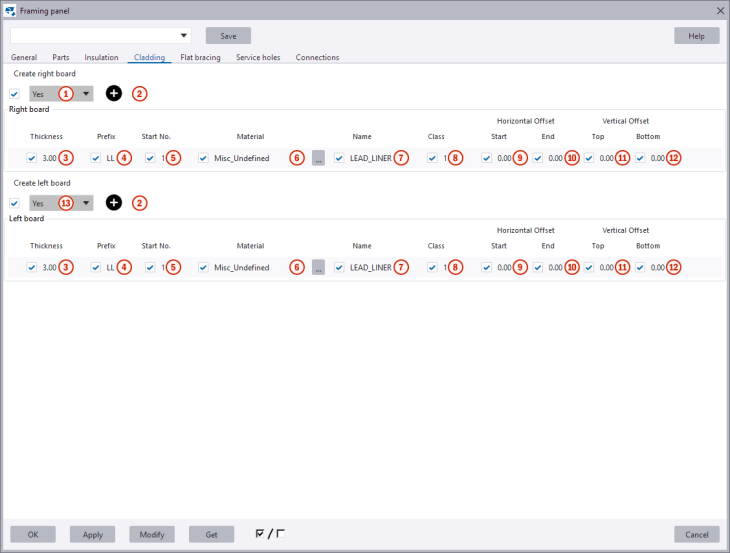Toggle Left board Prefix checkbox
Viewport: 730px width, 553px height.
click(x=96, y=268)
